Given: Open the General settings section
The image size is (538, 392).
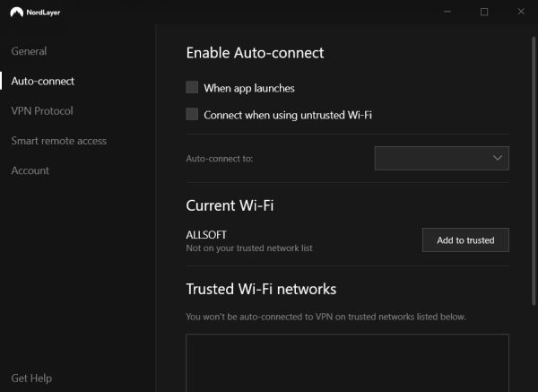Looking at the screenshot, I should tap(29, 51).
